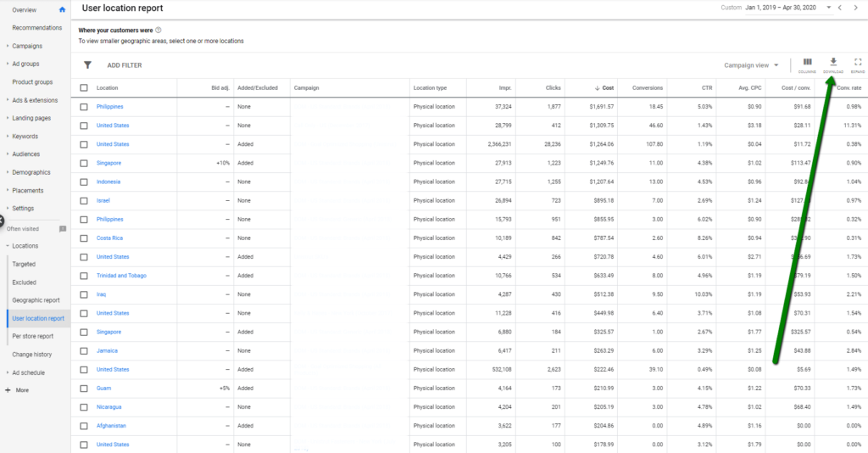Viewport: 868px width, 453px height.
Task: Open the custom date range dropdown
Action: (829, 8)
